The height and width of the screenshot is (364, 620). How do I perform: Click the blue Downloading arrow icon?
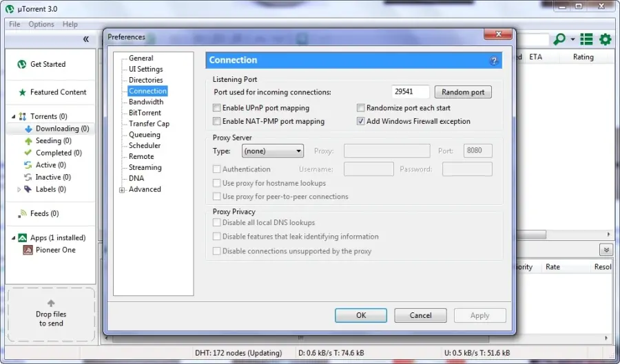(28, 129)
